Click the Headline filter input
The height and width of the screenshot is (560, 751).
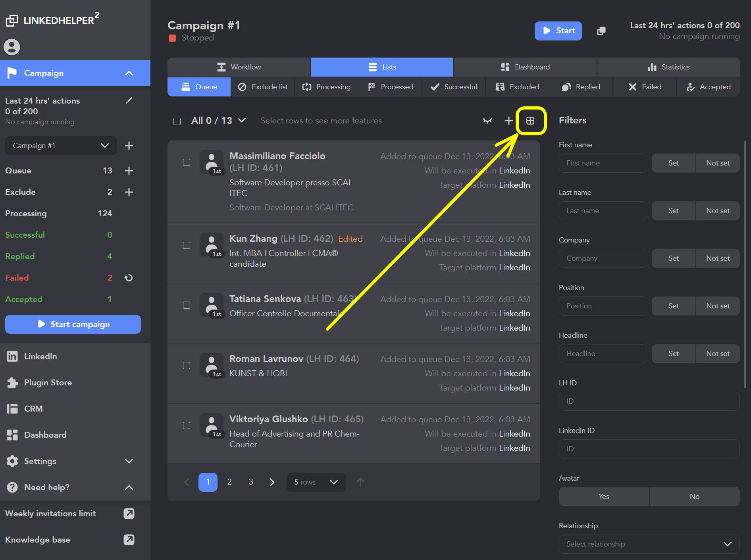click(603, 354)
